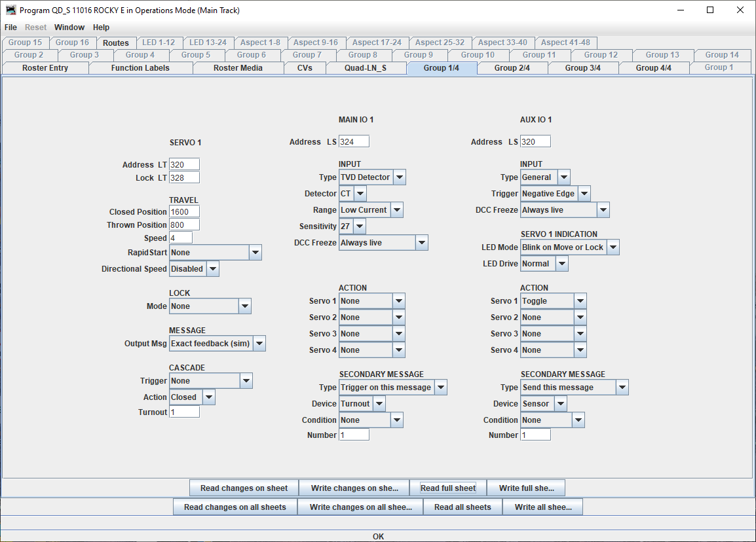Focus the Servo 1 Address LT field
Viewport: 756px width, 542px height.
[x=184, y=165]
